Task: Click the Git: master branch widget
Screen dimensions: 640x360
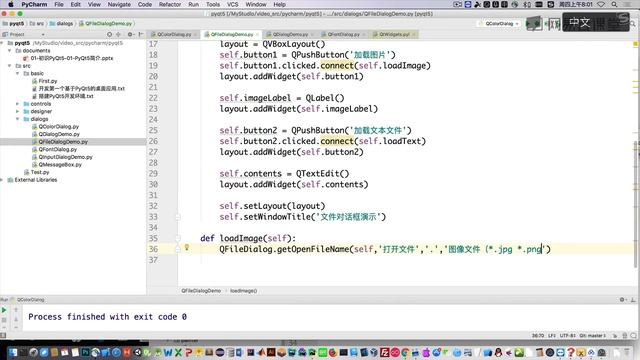Action: coord(592,336)
